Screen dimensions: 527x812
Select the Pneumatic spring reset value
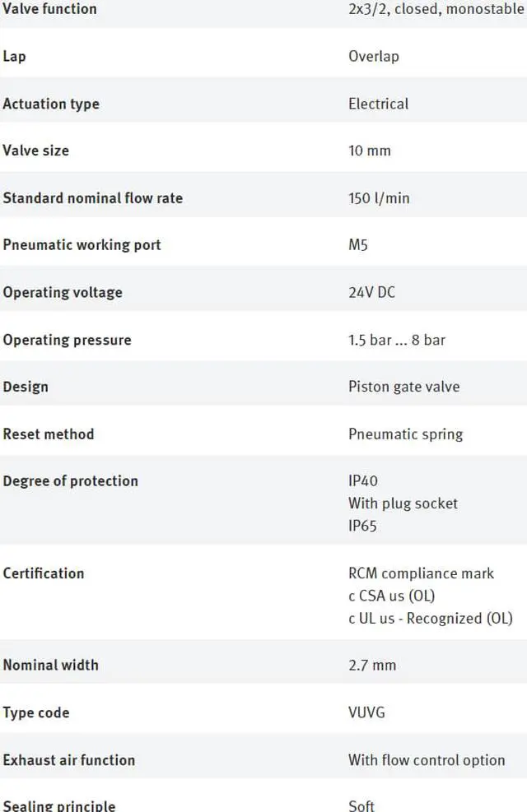[x=405, y=434]
